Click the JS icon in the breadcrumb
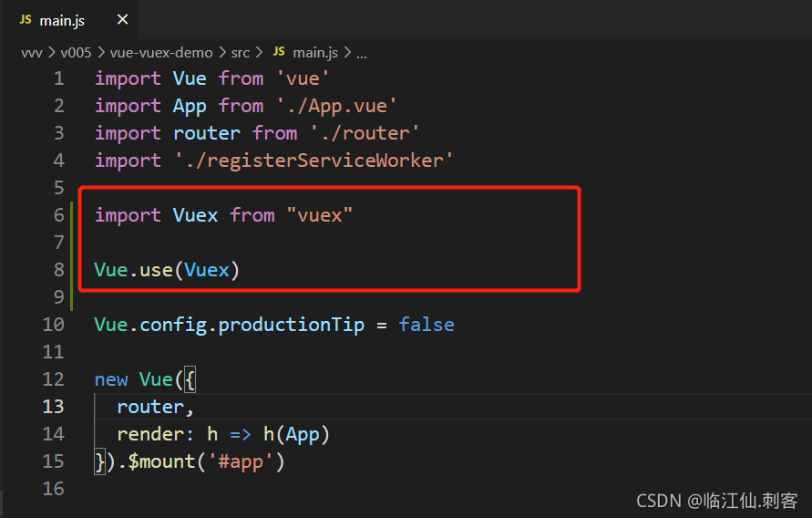 (279, 52)
